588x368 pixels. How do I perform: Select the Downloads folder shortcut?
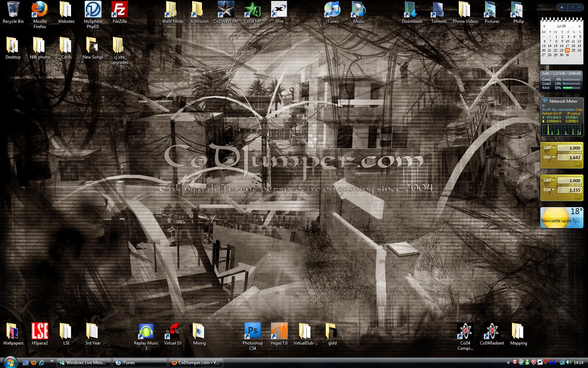coord(412,13)
